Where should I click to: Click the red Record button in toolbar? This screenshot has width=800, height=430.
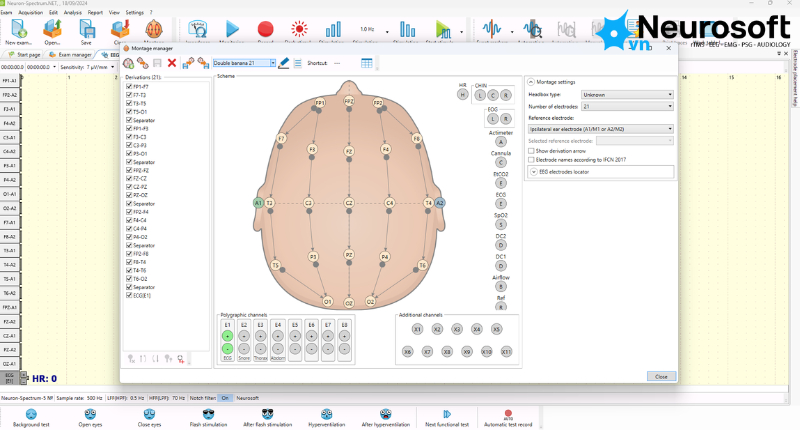[x=265, y=29]
